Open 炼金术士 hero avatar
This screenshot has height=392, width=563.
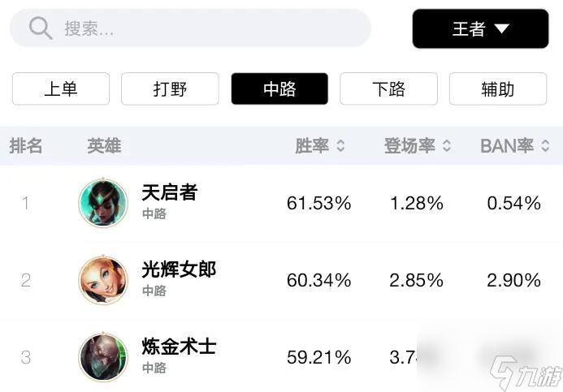[x=103, y=357]
